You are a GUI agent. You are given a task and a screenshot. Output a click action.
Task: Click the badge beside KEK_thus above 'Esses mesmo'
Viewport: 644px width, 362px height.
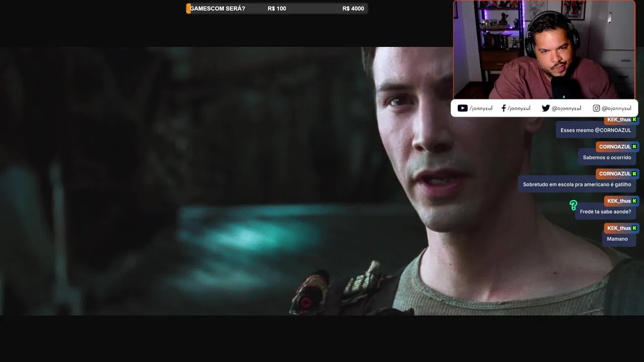pyautogui.click(x=634, y=120)
